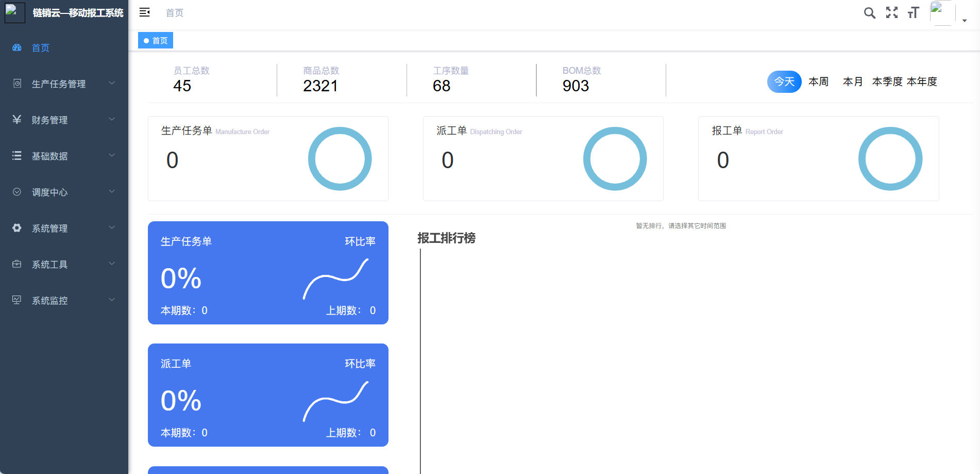Expand the 基础数据 submenu arrow
The width and height of the screenshot is (980, 474).
tap(112, 155)
